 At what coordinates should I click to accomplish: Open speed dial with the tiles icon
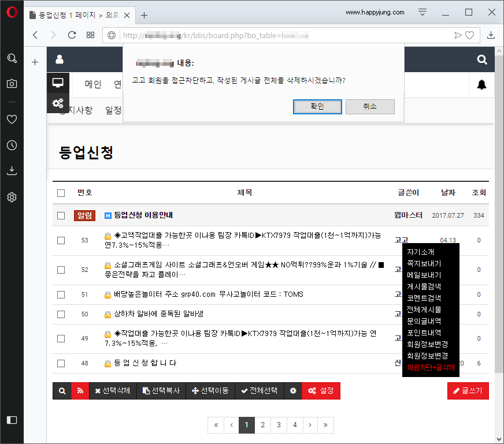tap(90, 35)
